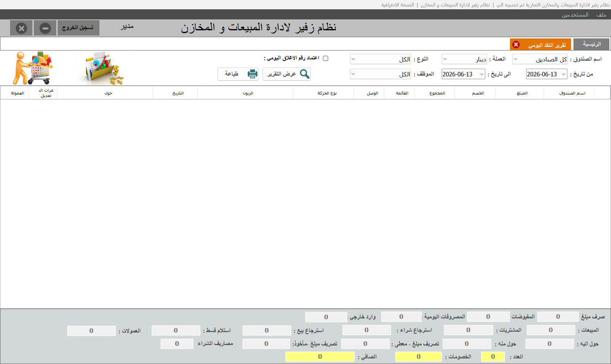Click the round minimize icon in header
611x364 pixels.
[45, 28]
